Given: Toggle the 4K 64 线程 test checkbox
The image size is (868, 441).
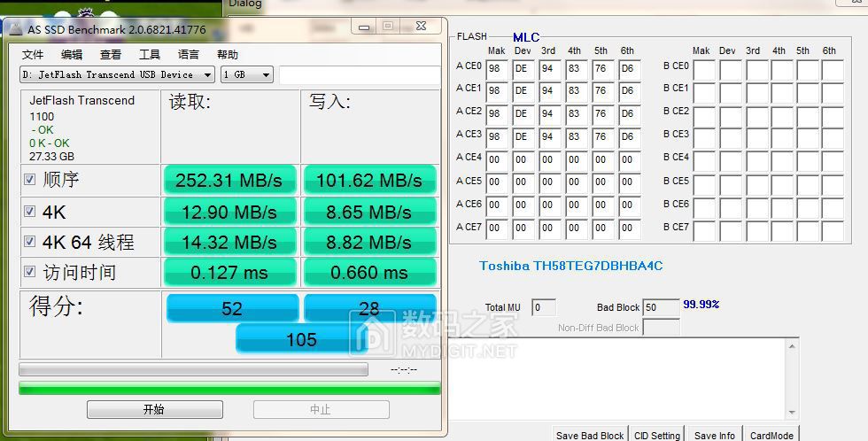Looking at the screenshot, I should (30, 241).
